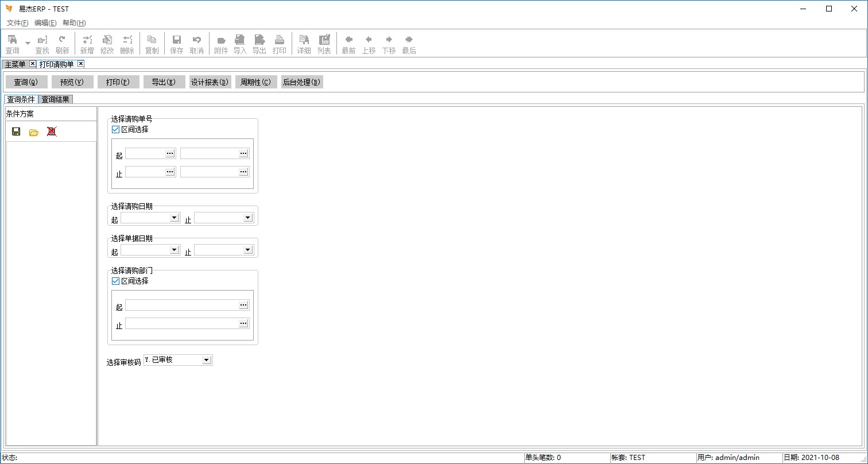
Task: Open the 选择审核码 dropdown
Action: (x=207, y=360)
